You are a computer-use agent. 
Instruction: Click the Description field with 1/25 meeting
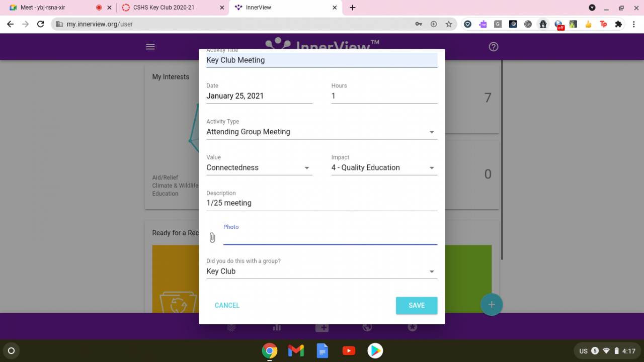tap(322, 203)
